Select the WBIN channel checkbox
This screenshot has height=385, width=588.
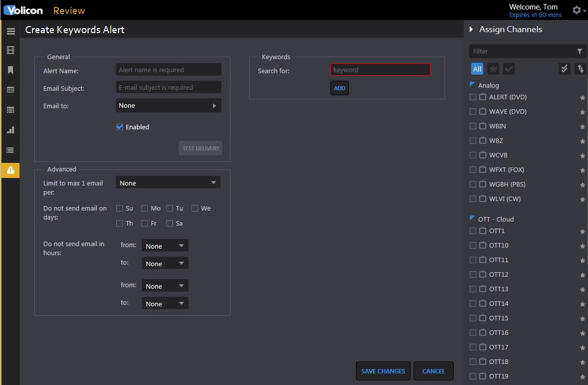point(473,126)
